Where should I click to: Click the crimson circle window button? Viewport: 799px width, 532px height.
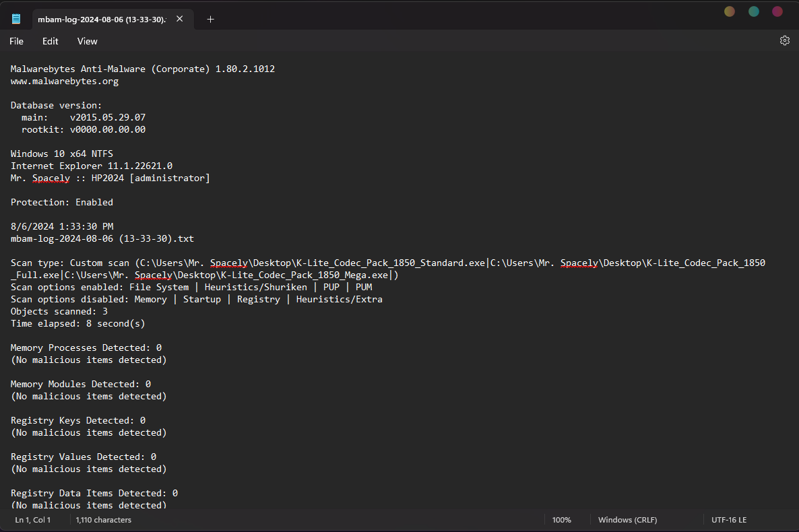tap(777, 11)
